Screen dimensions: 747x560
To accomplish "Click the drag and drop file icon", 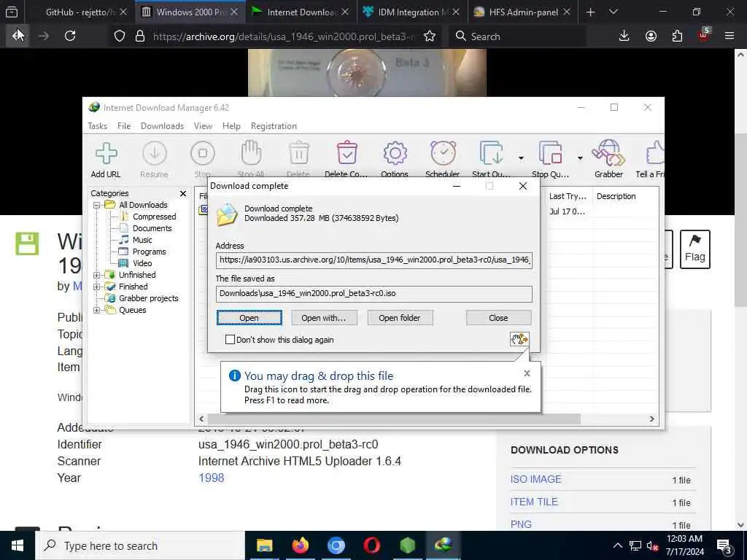I will coord(519,339).
